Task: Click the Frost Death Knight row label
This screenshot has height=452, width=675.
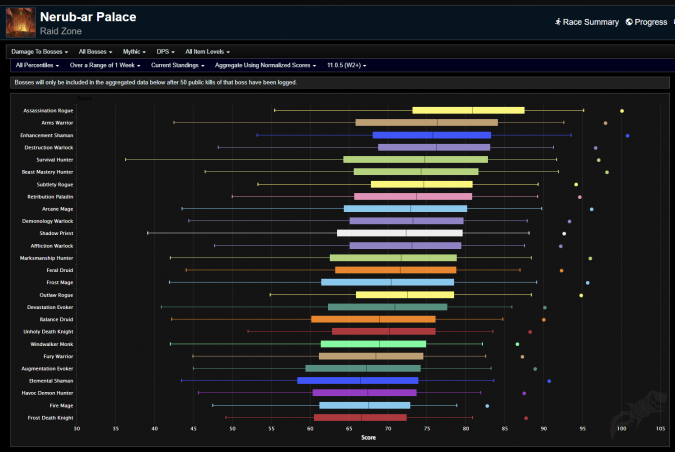Action: point(50,418)
